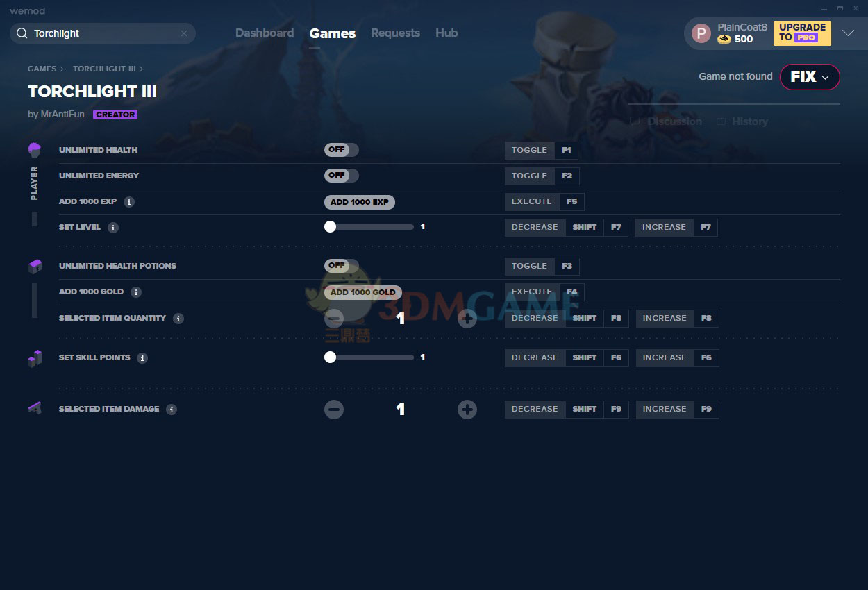868x590 pixels.
Task: Clear the Torchlight search text
Action: [184, 33]
